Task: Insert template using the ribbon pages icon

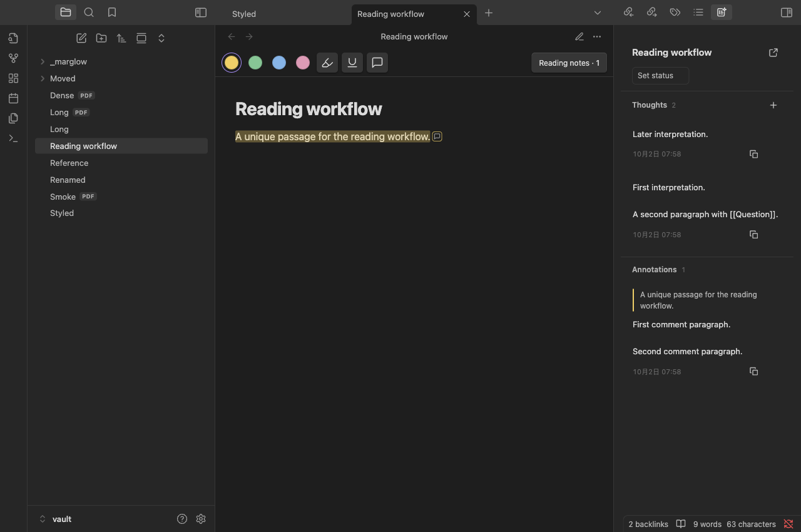Action: click(13, 118)
